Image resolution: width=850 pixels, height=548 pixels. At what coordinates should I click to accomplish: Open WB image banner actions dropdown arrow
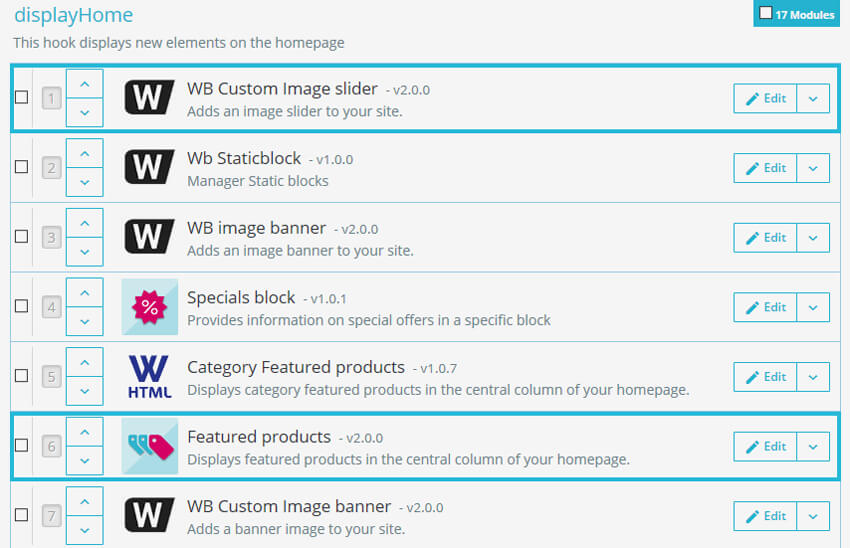[813, 238]
